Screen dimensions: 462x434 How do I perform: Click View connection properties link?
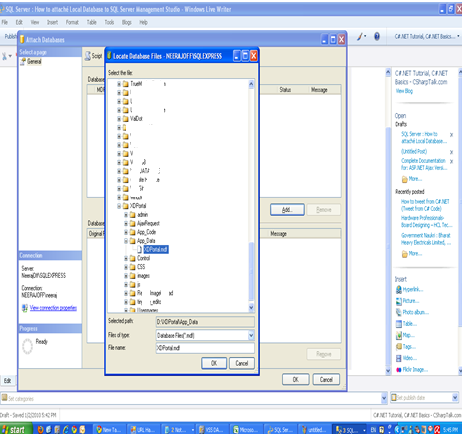tap(53, 308)
